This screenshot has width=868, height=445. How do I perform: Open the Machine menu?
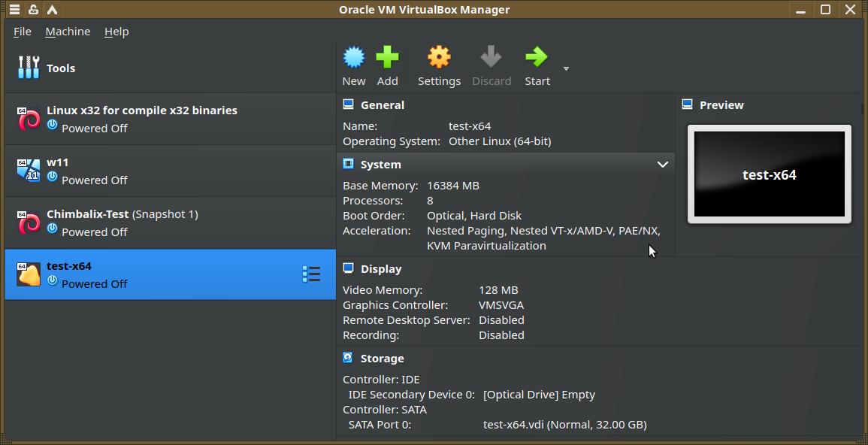[68, 32]
